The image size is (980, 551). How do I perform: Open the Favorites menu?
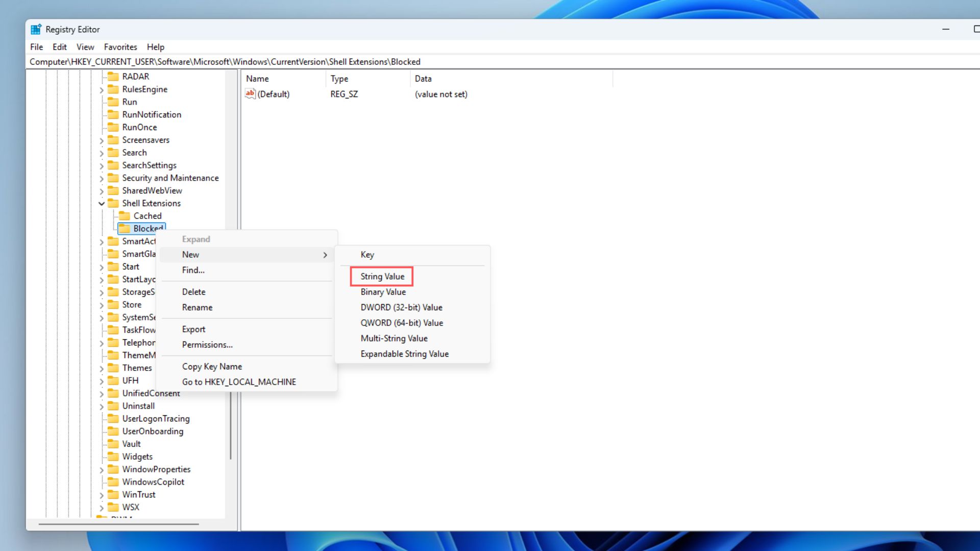click(120, 46)
